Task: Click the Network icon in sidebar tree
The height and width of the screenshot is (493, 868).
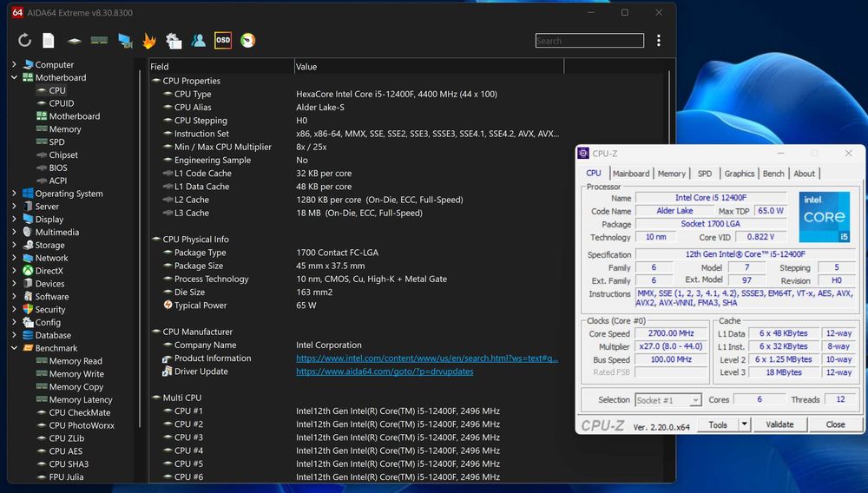Action: pos(28,258)
